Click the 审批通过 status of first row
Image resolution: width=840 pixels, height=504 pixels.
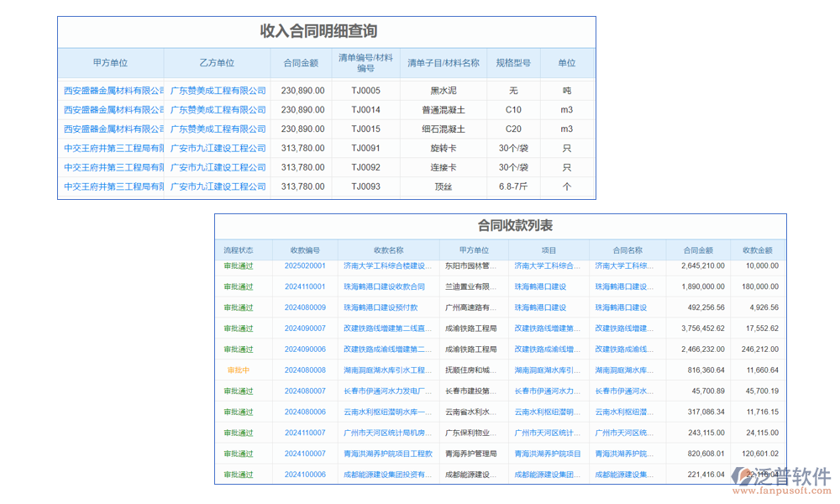pos(243,265)
